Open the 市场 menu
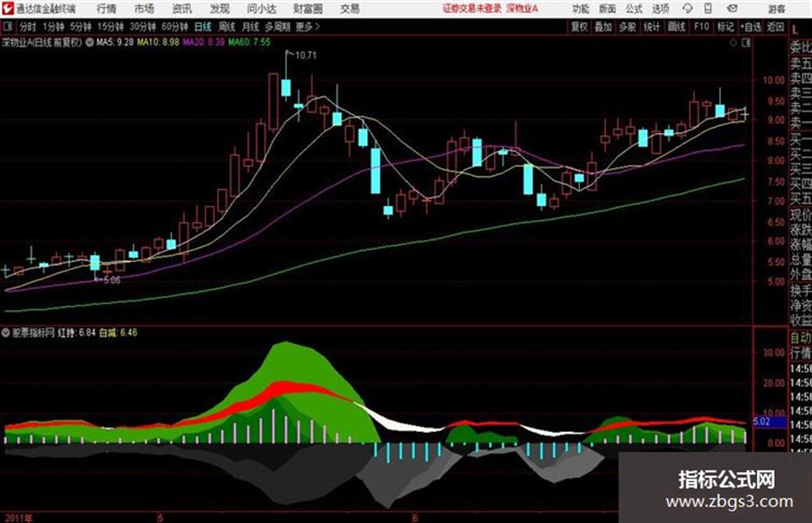 pyautogui.click(x=144, y=9)
